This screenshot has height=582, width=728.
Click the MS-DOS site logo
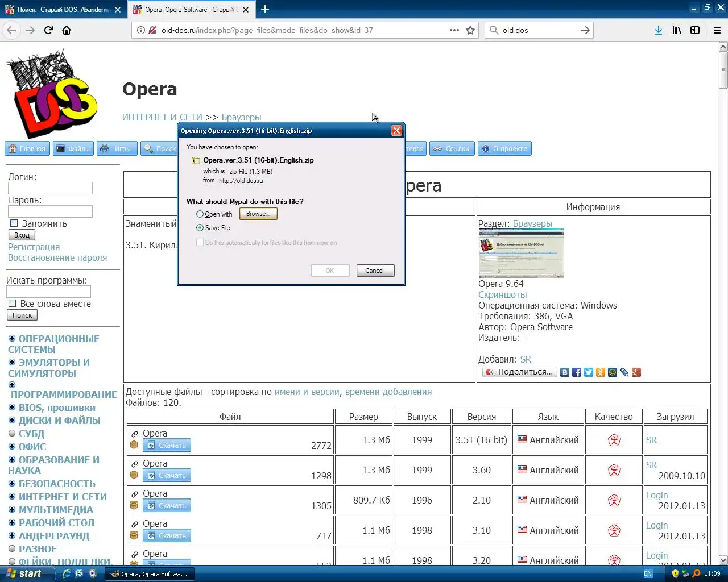52,94
